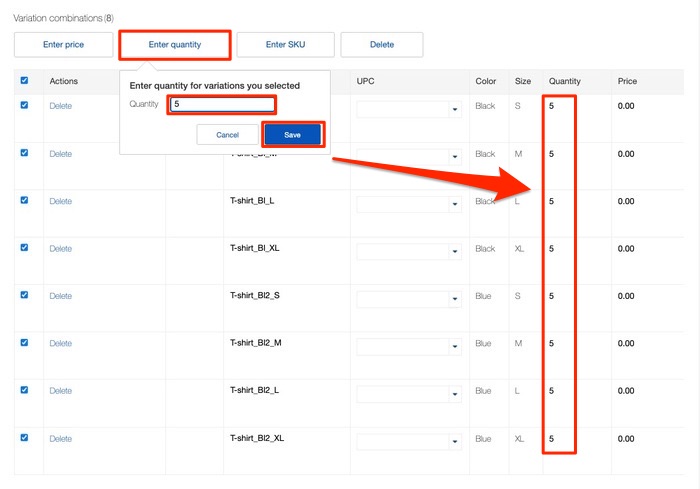
Task: Click the Quantity column header
Action: tap(564, 81)
